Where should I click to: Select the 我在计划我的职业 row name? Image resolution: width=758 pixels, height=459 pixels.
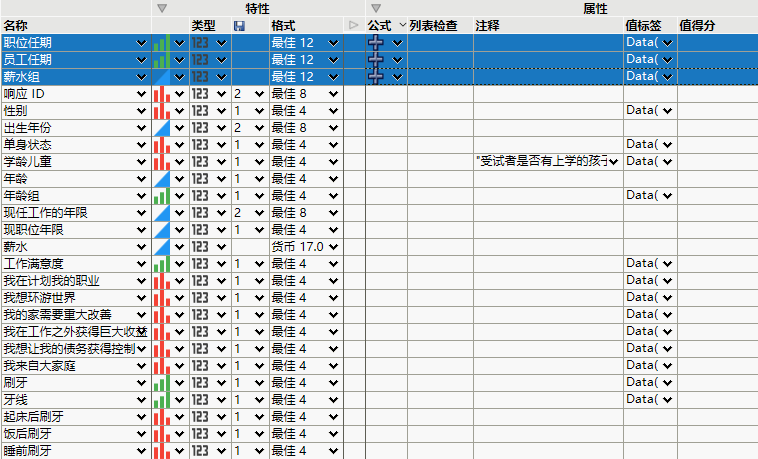point(51,281)
